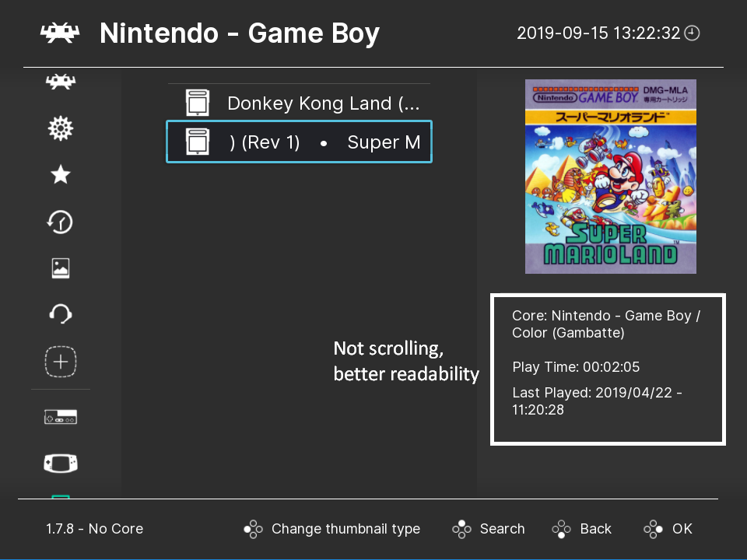Click Back in the bottom action bar
Screen dimensions: 747x560
582,529
